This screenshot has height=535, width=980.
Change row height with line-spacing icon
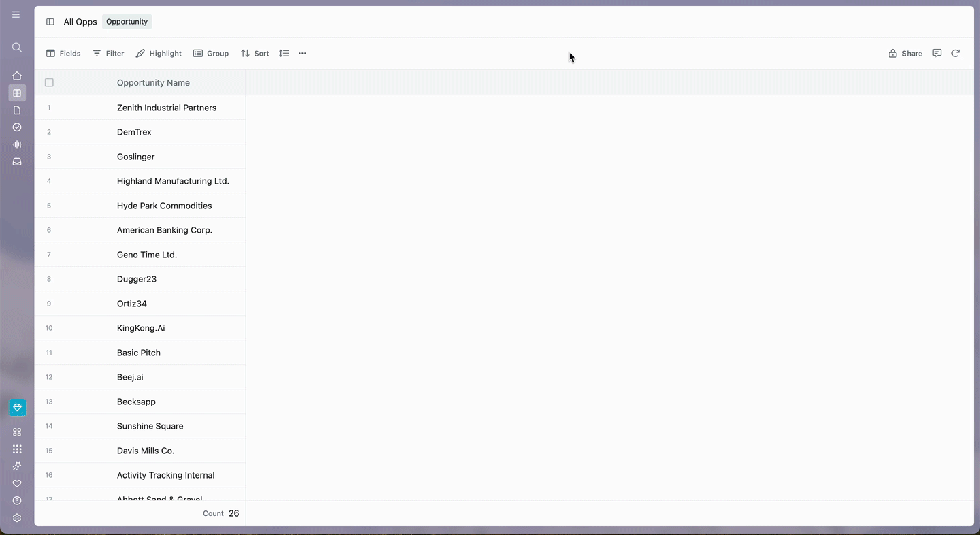coord(284,53)
